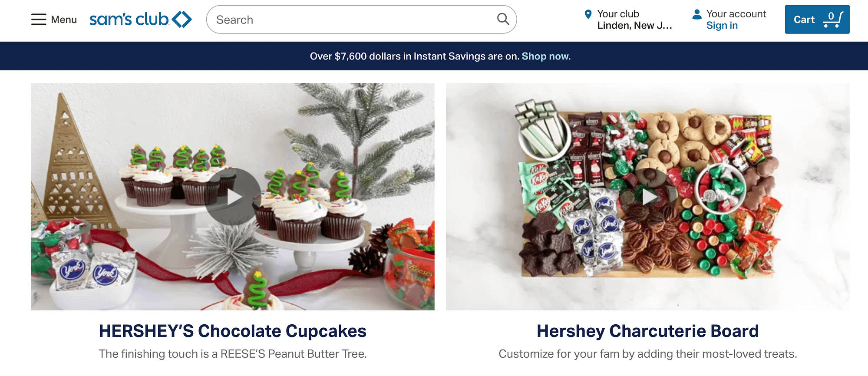Viewport: 868px width, 376px height.
Task: Click the magnifying glass search icon
Action: tap(503, 19)
